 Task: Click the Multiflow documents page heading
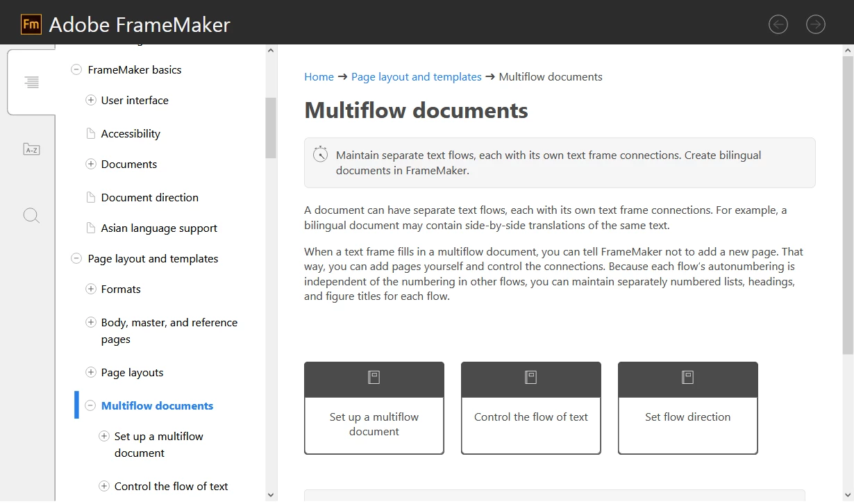click(416, 110)
